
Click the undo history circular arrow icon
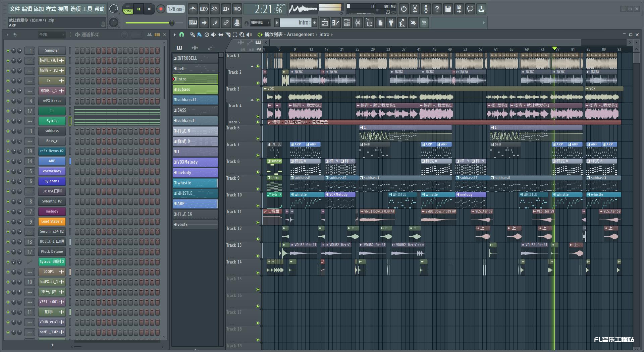point(404,9)
